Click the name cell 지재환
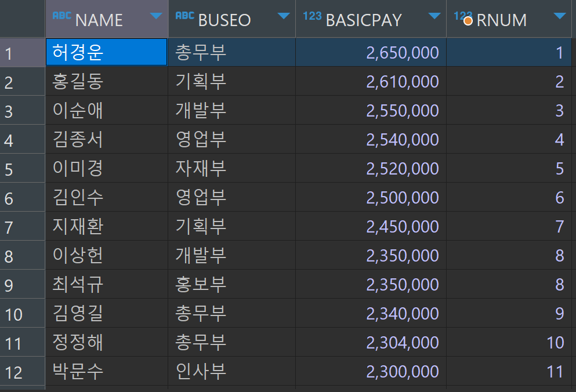 tap(107, 227)
